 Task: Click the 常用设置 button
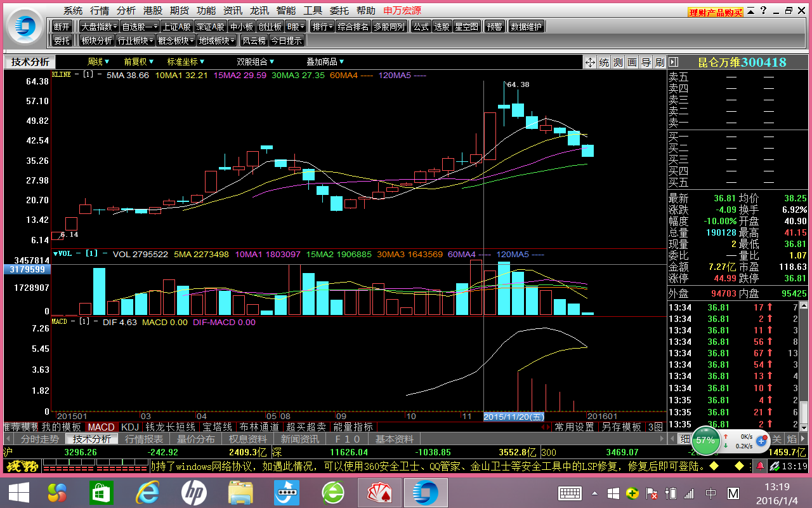[574, 427]
